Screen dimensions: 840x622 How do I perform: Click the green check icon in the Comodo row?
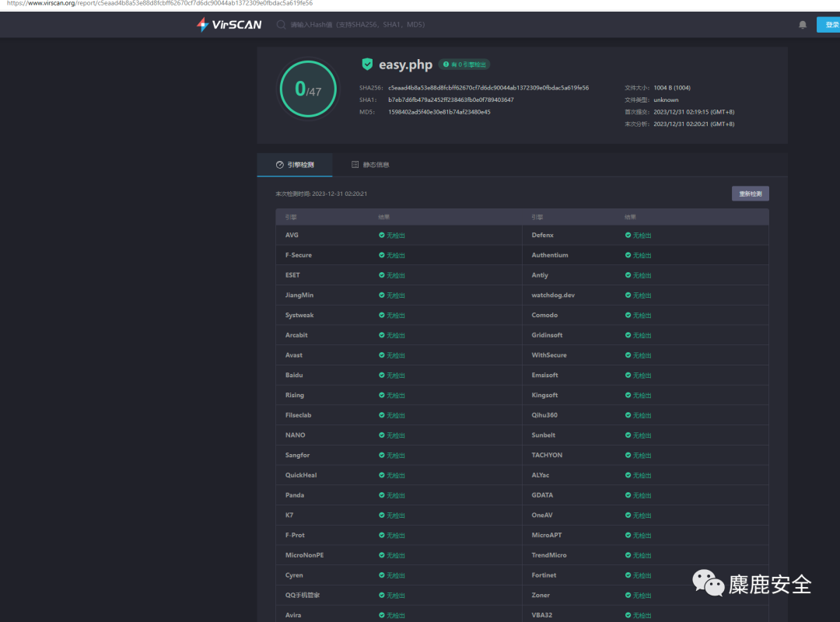(x=628, y=315)
